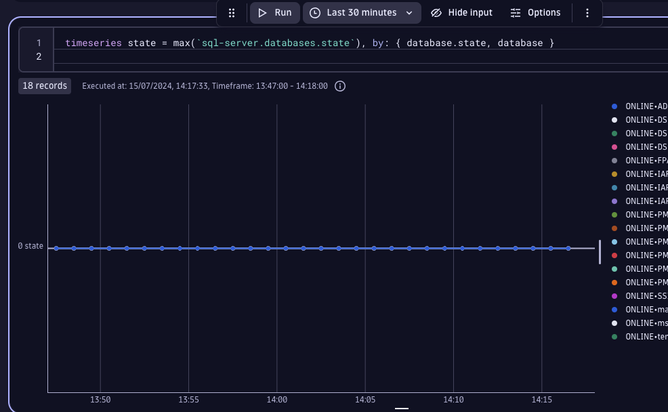The image size is (668, 412).
Task: Click the clock icon in timeframe selector
Action: click(x=315, y=13)
